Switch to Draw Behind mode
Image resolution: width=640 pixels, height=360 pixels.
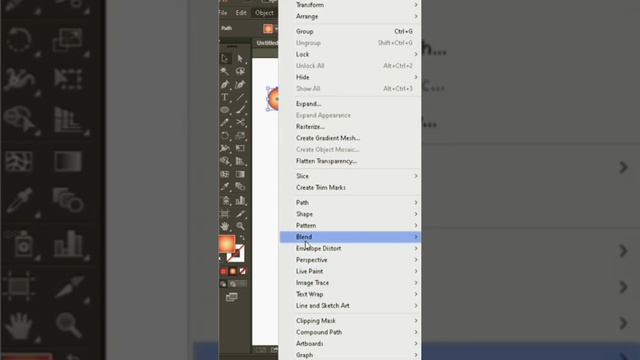pyautogui.click(x=233, y=284)
